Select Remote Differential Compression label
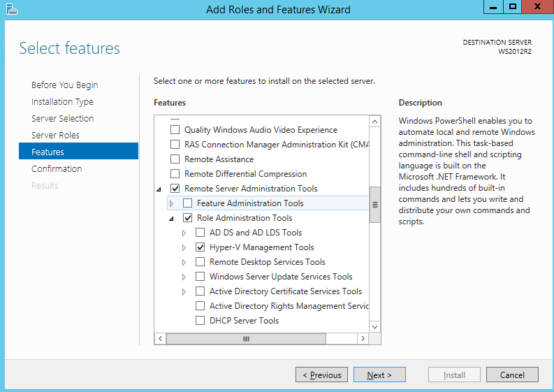 (245, 173)
